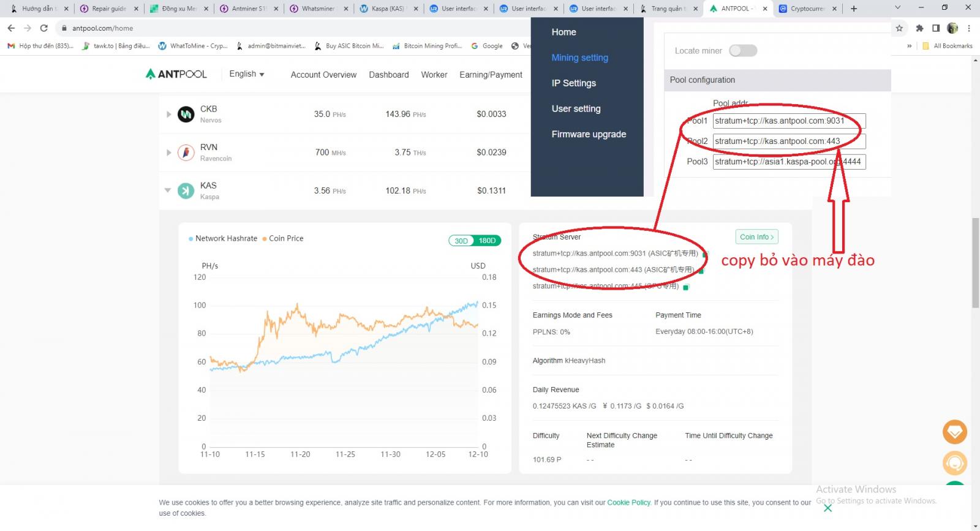The height and width of the screenshot is (531, 980).
Task: Go back to the previous page
Action: (11, 28)
